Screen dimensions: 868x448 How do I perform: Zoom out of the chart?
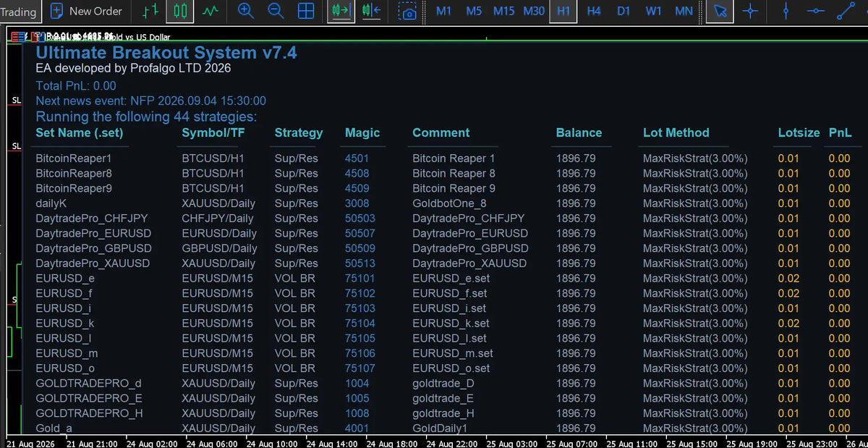click(276, 11)
